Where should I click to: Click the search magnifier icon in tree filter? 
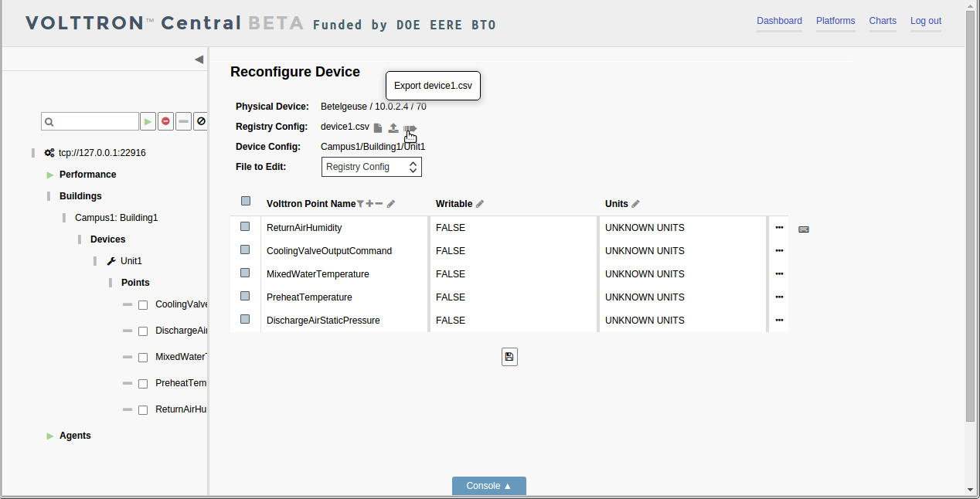point(49,122)
